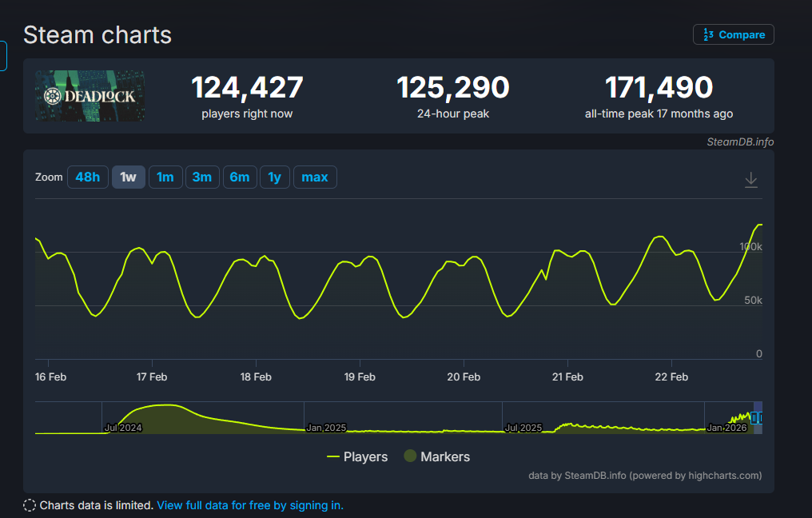Click the 22 Feb axis label
The image size is (812, 518).
pos(671,377)
